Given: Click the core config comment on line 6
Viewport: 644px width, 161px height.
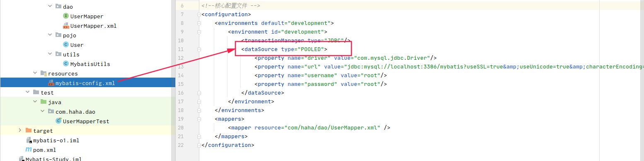Looking at the screenshot, I should point(230,6).
